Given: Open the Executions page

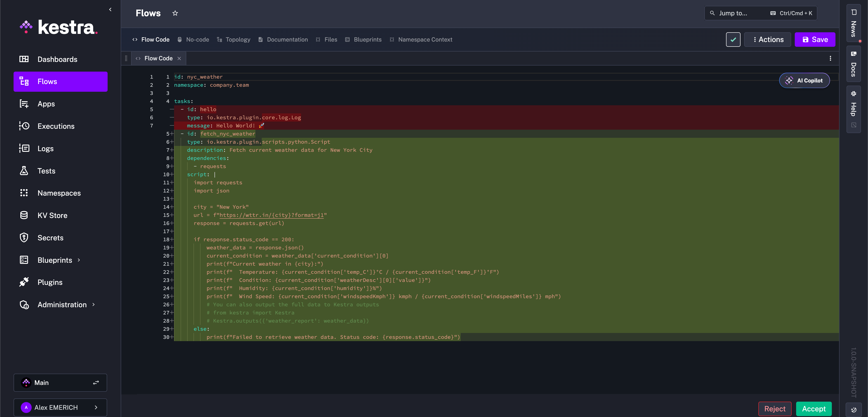Looking at the screenshot, I should tap(56, 126).
